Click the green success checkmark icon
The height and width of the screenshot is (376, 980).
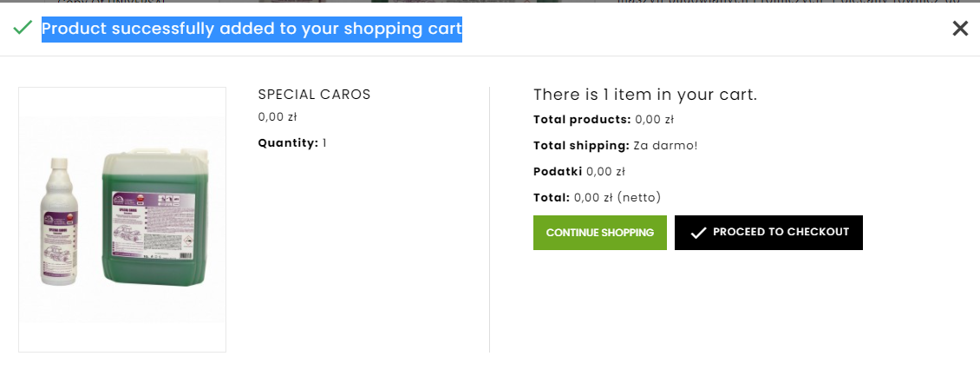click(x=23, y=29)
